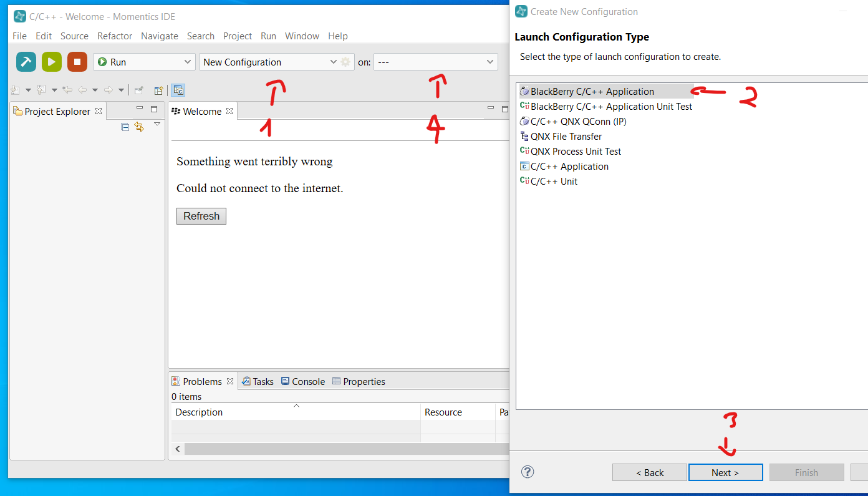Screen dimensions: 868x496
Task: Close the Welcome tab
Action: tap(229, 111)
